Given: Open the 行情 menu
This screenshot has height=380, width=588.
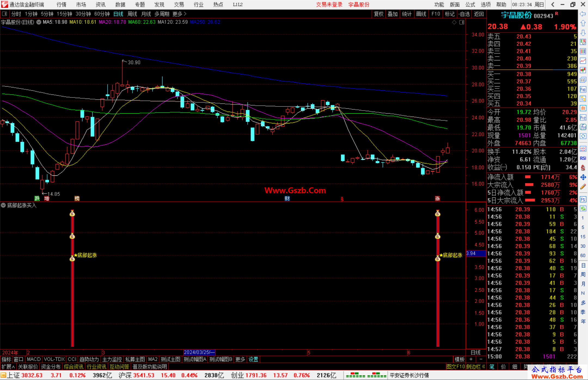Looking at the screenshot, I should pyautogui.click(x=62, y=5).
